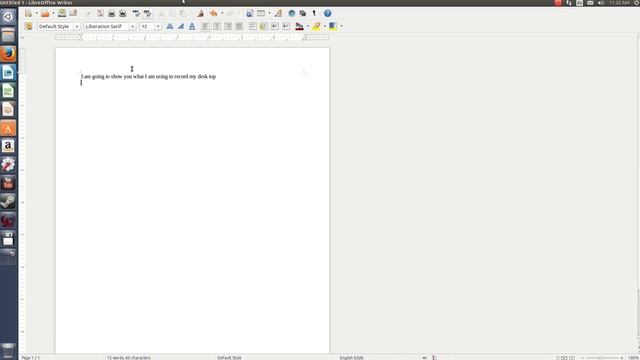Insert a table with the Table icon
Screen dimensions: 640x360
261,13
